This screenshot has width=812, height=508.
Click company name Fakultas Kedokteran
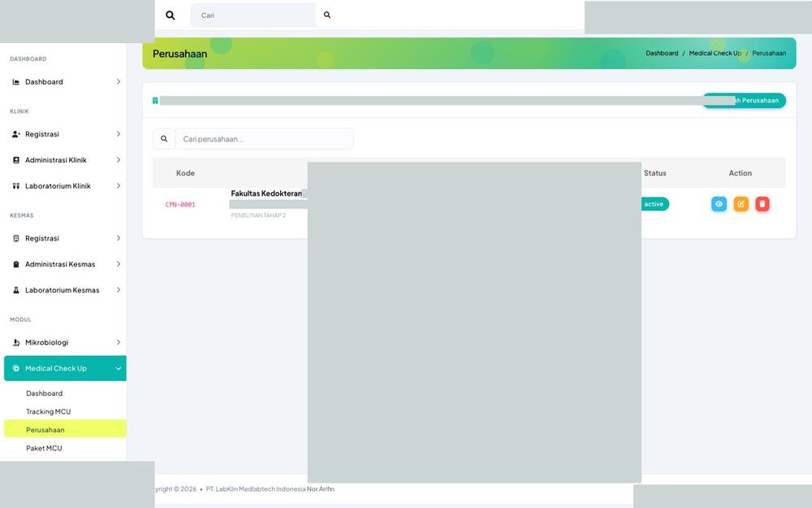266,193
